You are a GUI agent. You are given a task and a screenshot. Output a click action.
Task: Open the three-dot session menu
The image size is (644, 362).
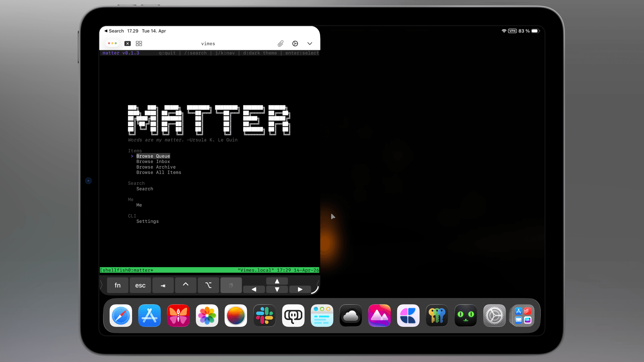112,43
